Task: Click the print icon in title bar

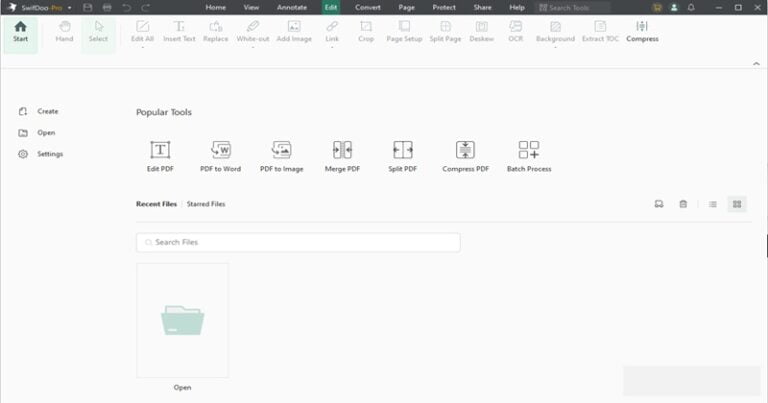Action: pyautogui.click(x=107, y=7)
